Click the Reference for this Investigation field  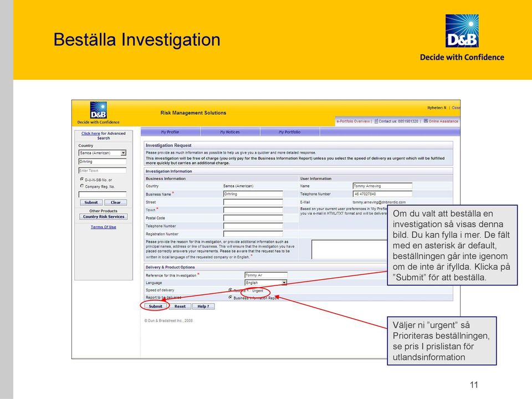pyautogui.click(x=265, y=275)
